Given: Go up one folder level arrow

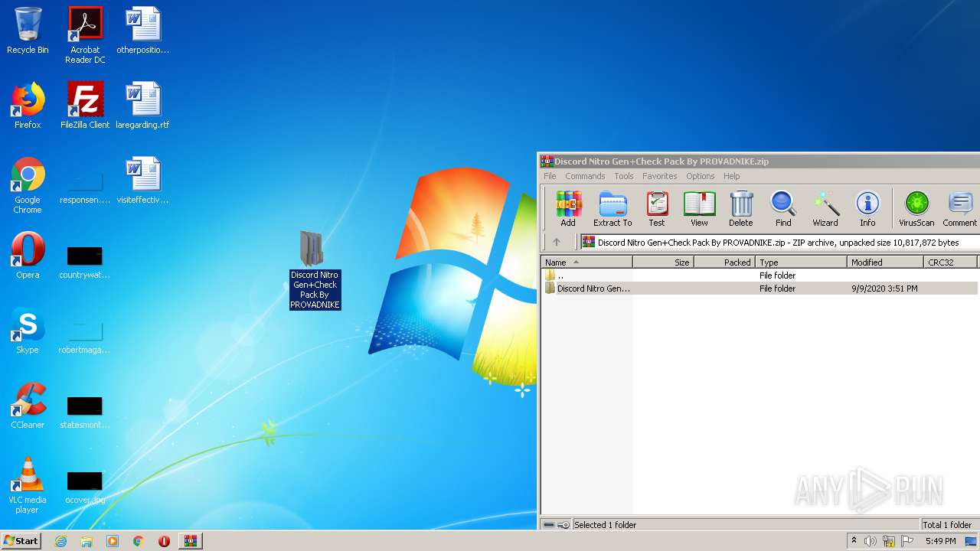Looking at the screenshot, I should click(557, 242).
